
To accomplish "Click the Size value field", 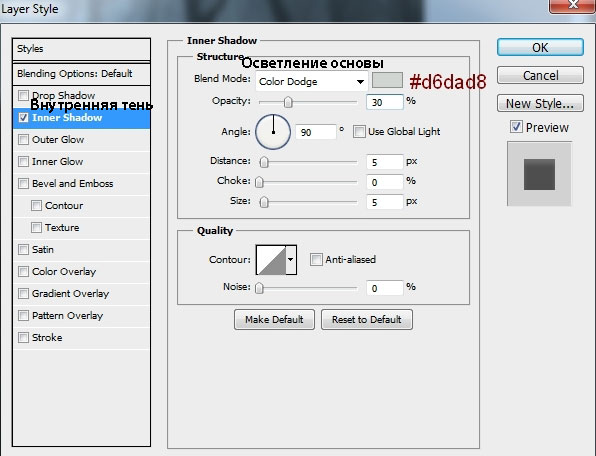I will [384, 202].
